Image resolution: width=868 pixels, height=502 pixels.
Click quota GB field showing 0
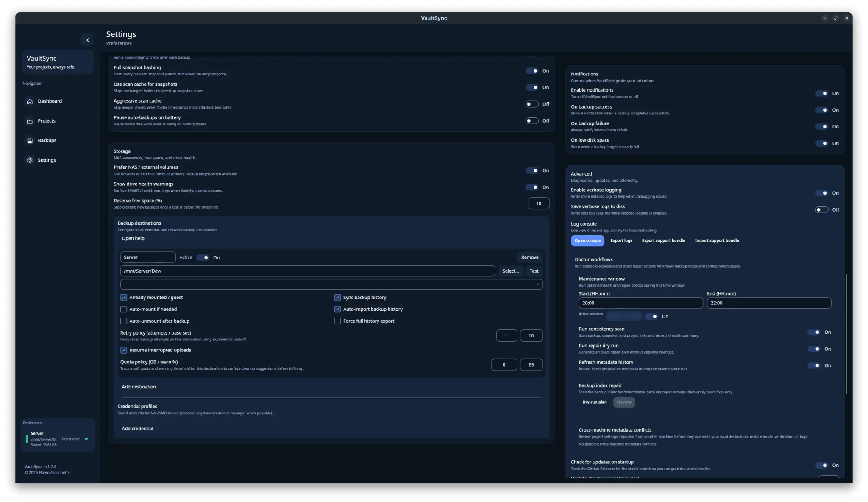tap(504, 365)
